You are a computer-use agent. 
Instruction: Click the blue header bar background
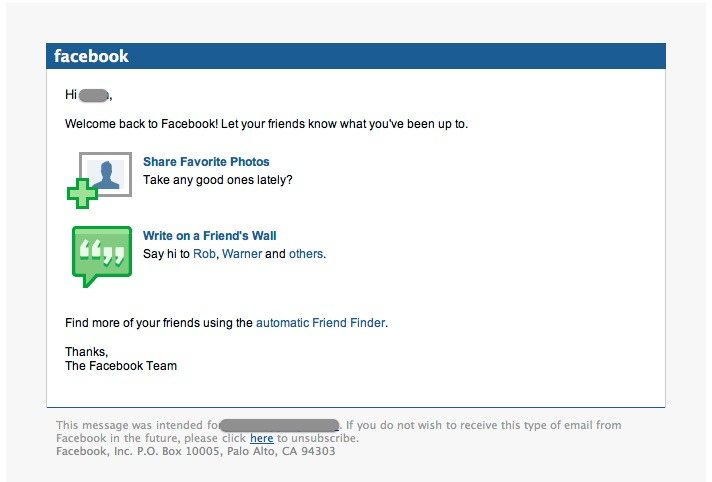click(x=400, y=56)
